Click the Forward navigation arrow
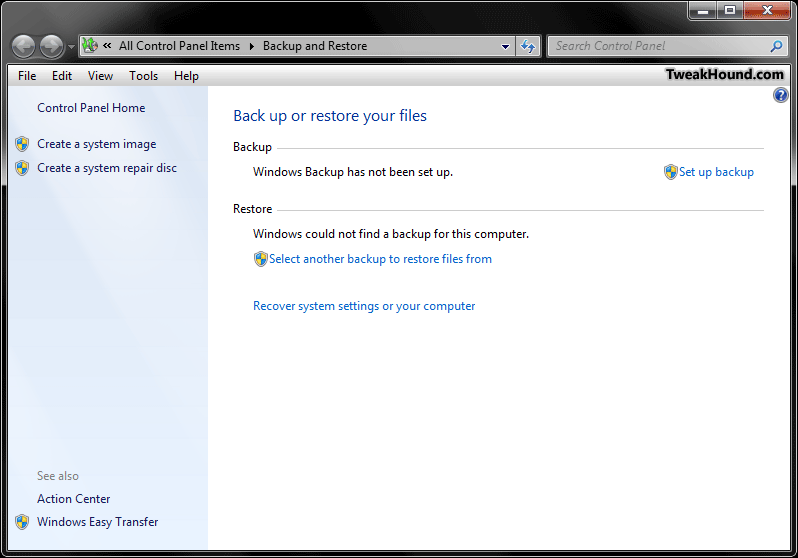The width and height of the screenshot is (798, 558). pos(52,46)
